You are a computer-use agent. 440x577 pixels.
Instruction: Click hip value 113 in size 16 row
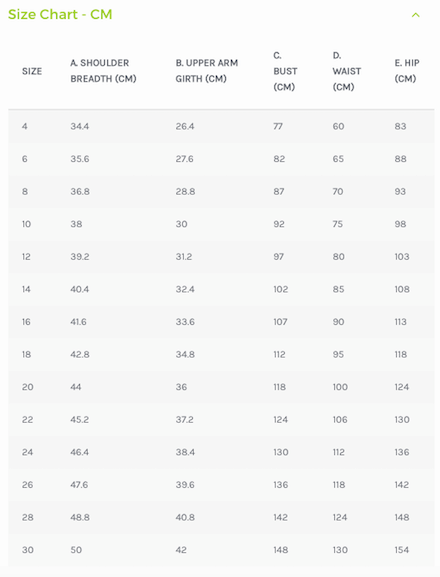(401, 322)
